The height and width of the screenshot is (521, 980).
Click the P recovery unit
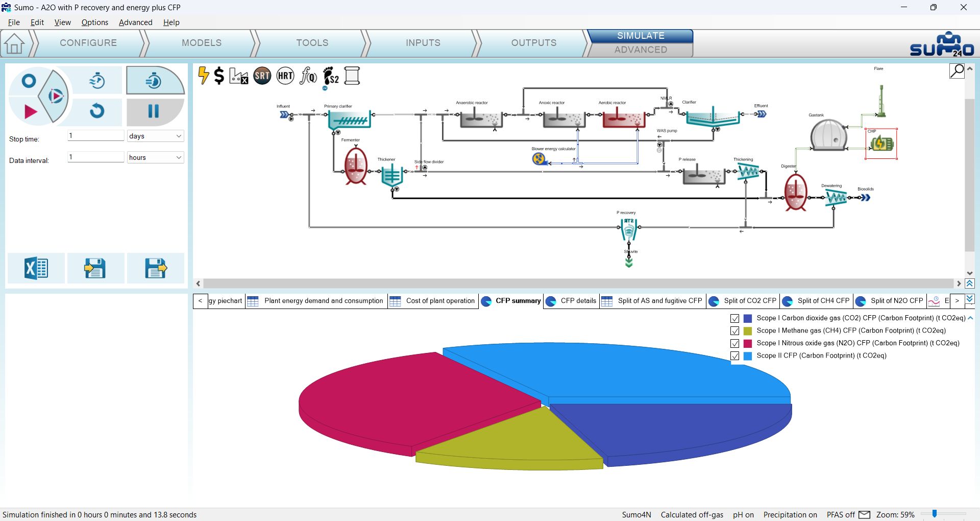click(x=629, y=229)
